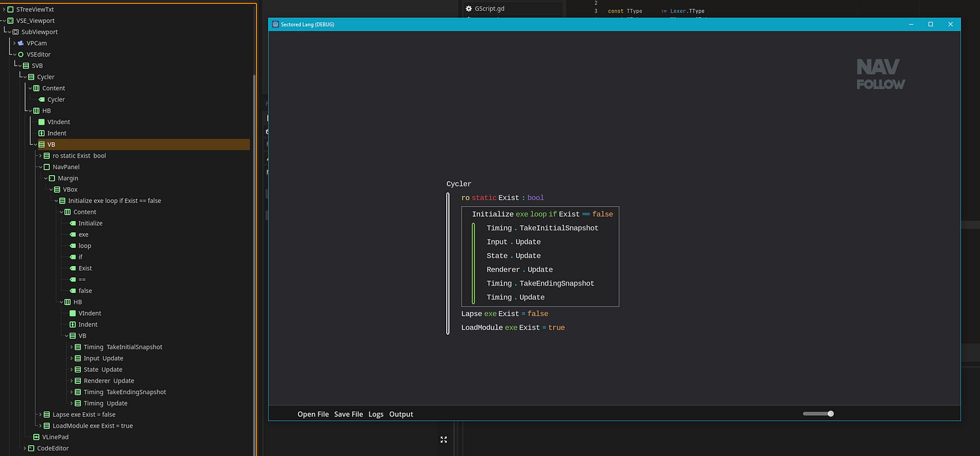Click the SubViewport node icon

15,32
